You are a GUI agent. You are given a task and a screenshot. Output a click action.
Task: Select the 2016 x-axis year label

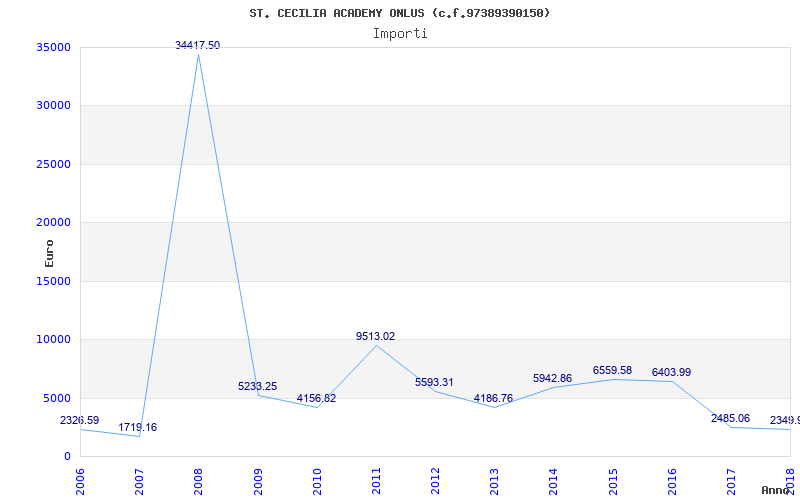[x=672, y=482]
